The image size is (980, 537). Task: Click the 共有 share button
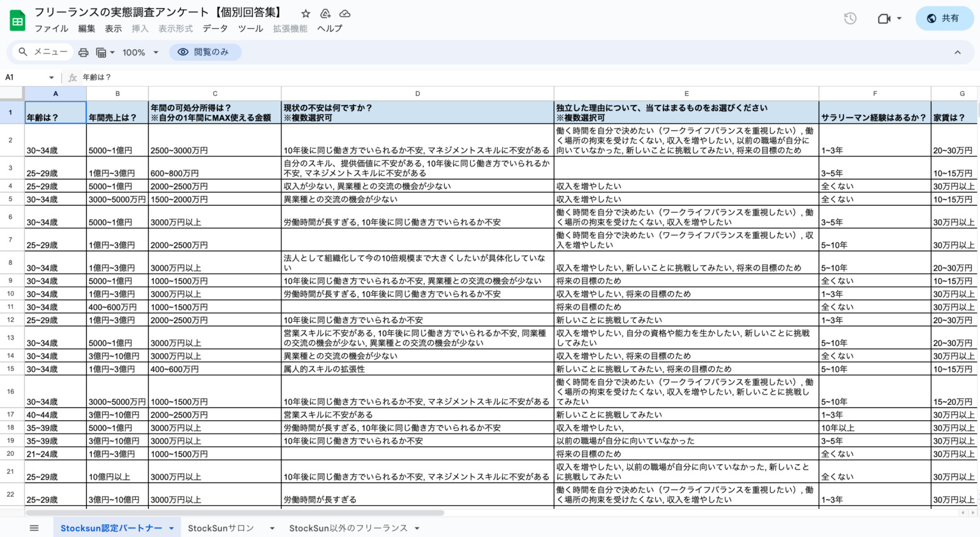[944, 19]
